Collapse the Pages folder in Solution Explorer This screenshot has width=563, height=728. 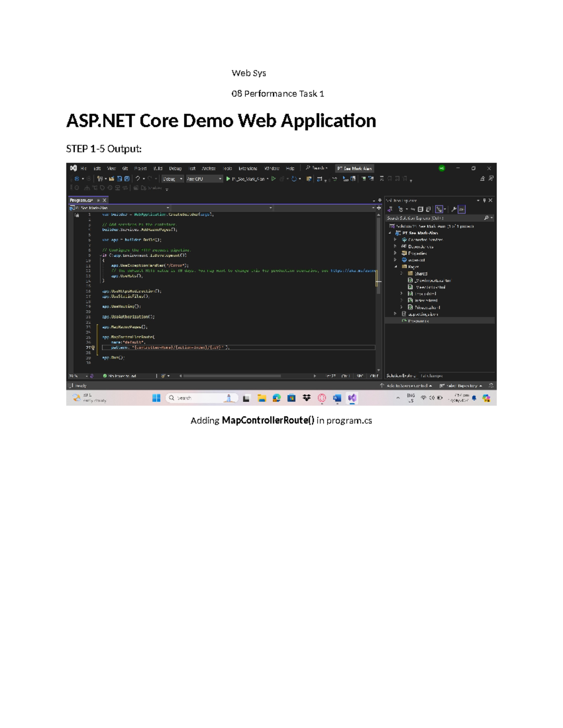pos(396,267)
